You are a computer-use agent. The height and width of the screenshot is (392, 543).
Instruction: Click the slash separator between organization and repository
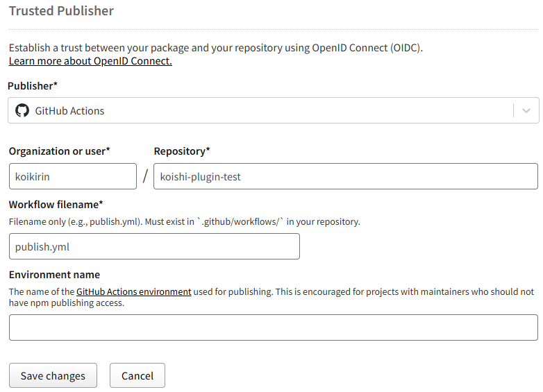pos(145,176)
